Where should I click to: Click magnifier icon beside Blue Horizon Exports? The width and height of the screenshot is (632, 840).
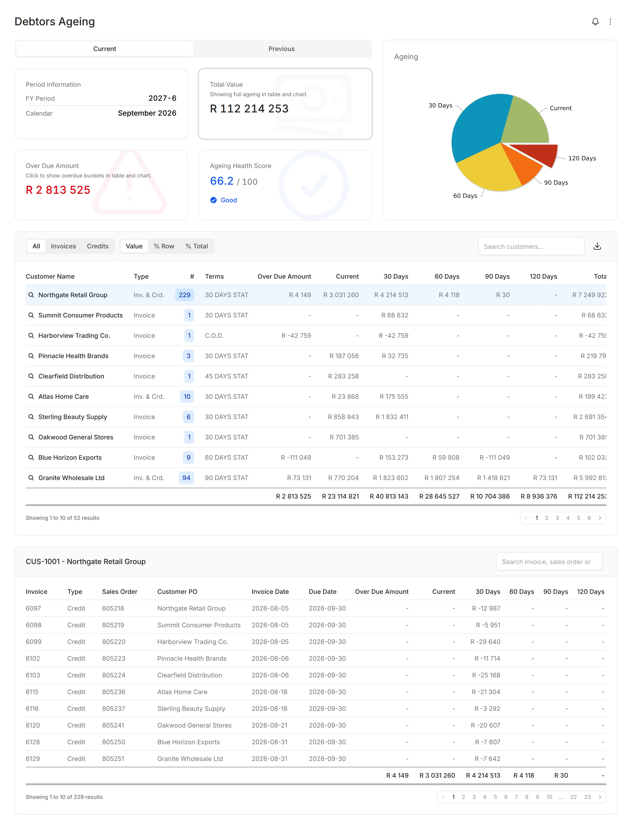coord(31,457)
